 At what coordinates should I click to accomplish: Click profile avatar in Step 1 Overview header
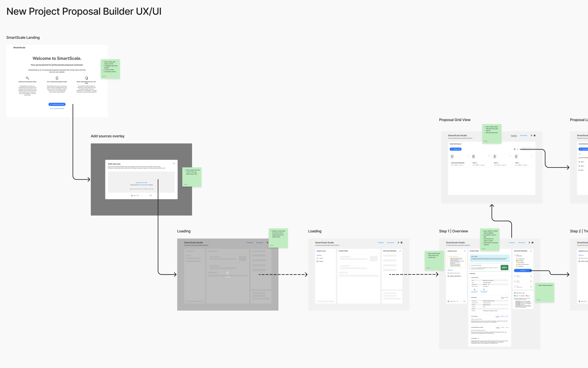(x=532, y=242)
